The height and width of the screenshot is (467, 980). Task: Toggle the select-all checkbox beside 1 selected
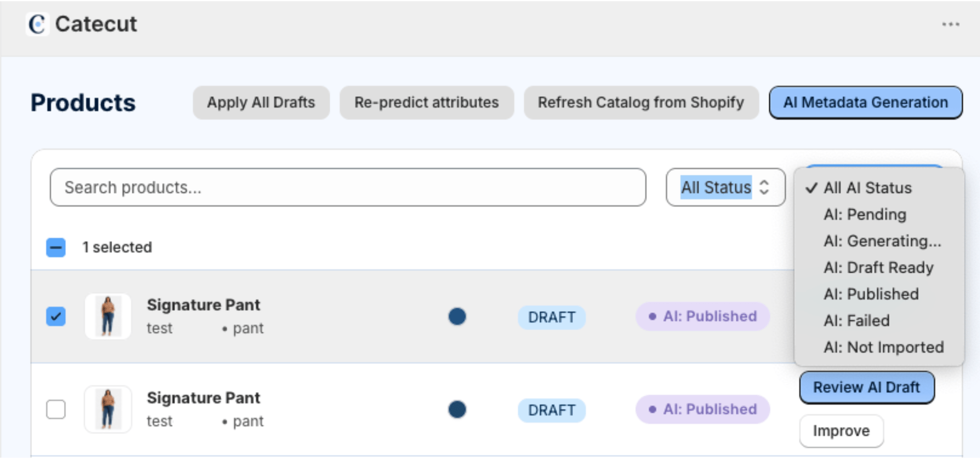click(56, 247)
